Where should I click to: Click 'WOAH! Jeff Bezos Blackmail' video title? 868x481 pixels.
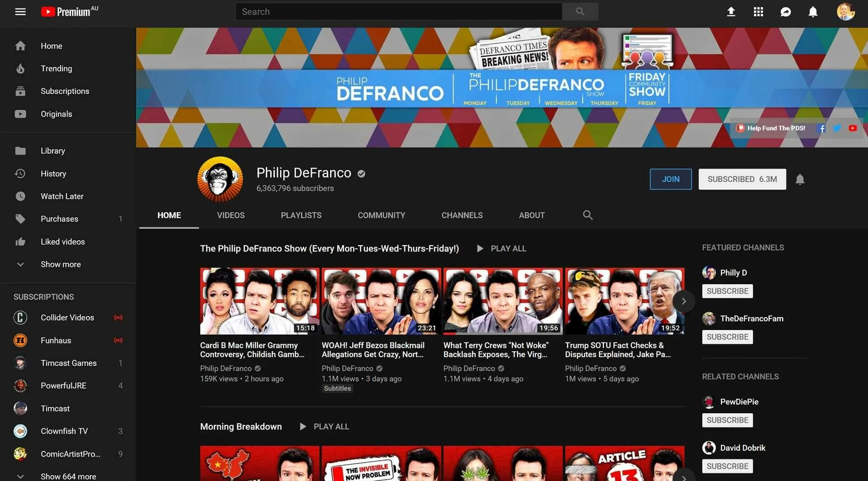coord(373,350)
